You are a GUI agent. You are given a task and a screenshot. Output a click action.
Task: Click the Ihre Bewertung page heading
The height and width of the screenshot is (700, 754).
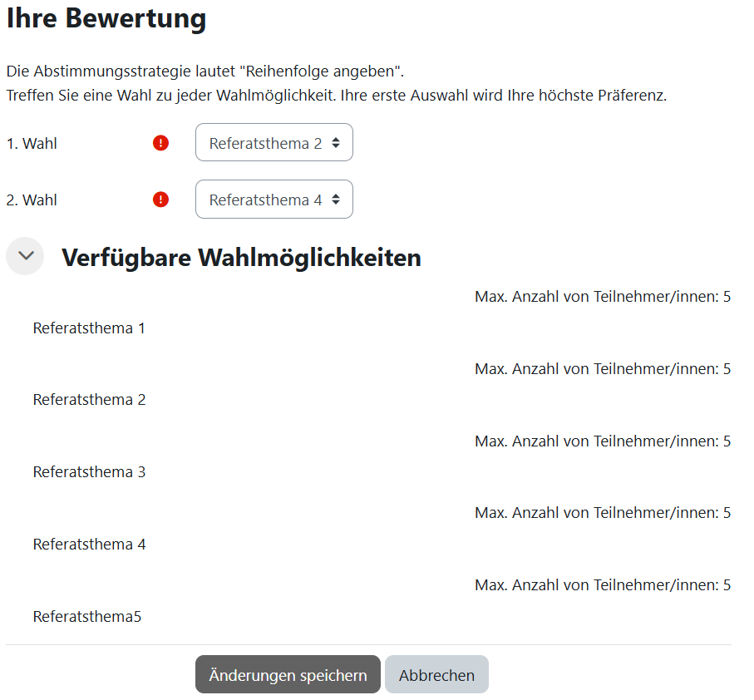[106, 18]
